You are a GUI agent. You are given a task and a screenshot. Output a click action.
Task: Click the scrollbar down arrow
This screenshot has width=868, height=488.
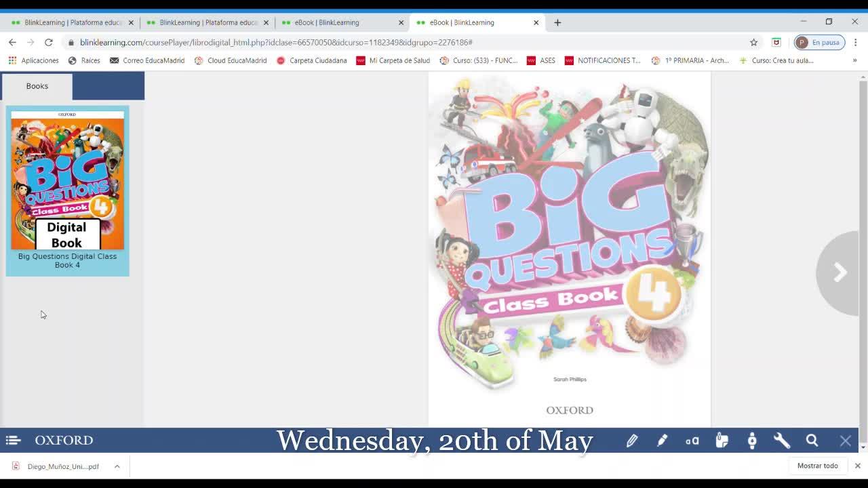point(863,447)
